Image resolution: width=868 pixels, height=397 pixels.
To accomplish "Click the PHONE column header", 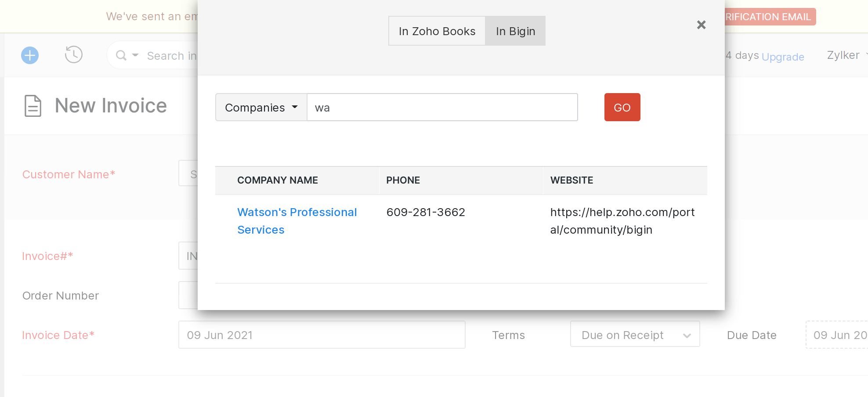I will [403, 180].
